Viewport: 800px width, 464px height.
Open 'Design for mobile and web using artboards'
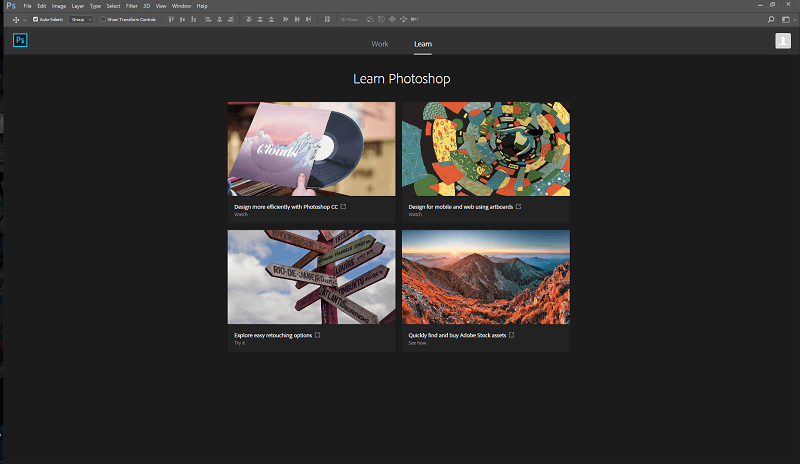click(x=460, y=207)
